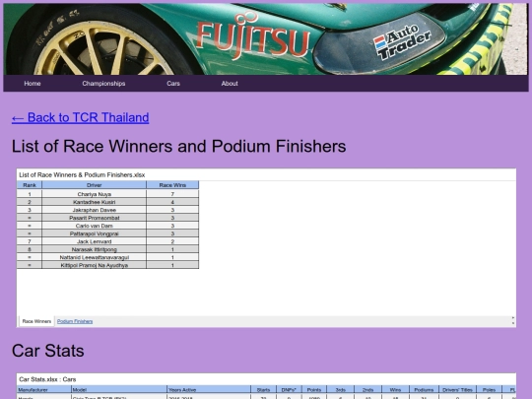Select the Jack Lemvard driver cell
532x399 pixels.
click(x=95, y=241)
